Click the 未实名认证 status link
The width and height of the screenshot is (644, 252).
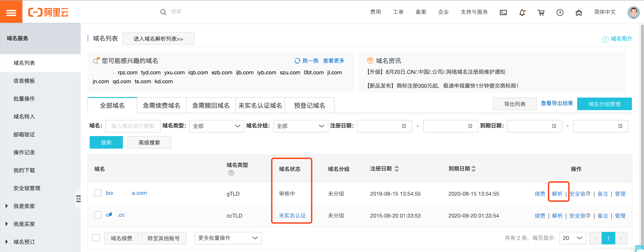(292, 215)
